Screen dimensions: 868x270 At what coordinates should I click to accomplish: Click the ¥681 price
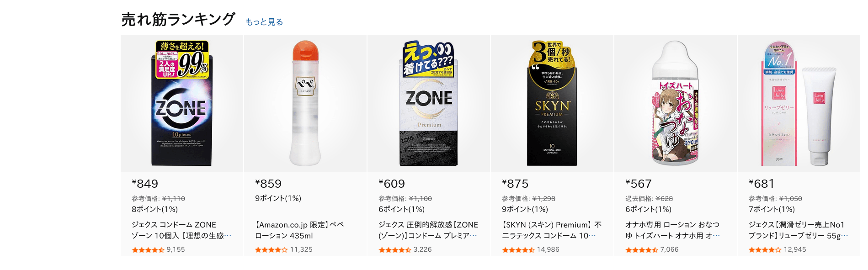(761, 184)
